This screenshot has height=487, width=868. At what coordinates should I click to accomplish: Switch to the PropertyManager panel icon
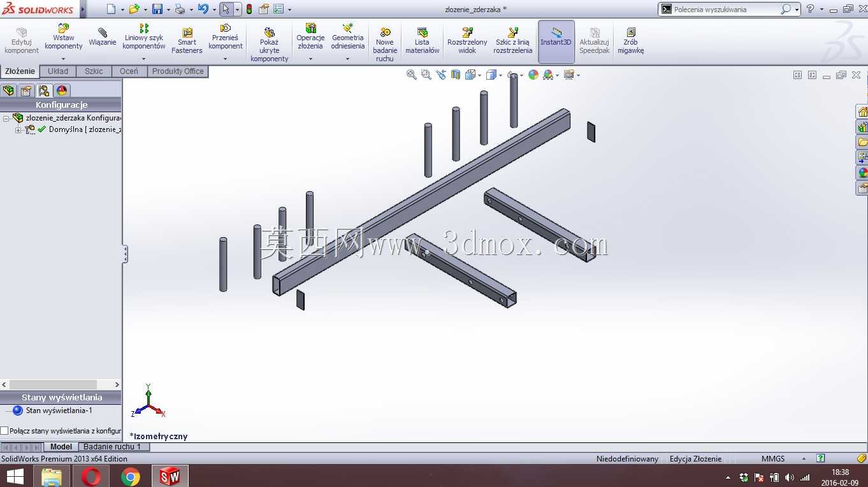pyautogui.click(x=26, y=90)
